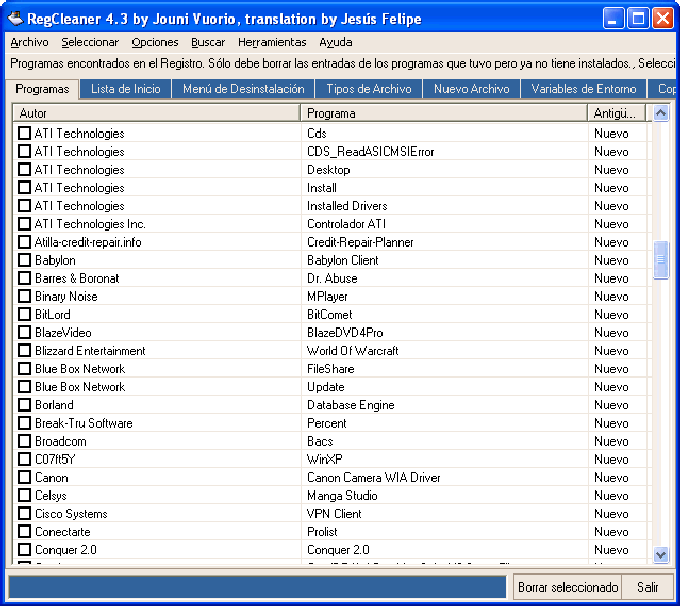The height and width of the screenshot is (606, 680).
Task: Check the Atilla-credit-repair.info checkbox
Action: pos(25,242)
